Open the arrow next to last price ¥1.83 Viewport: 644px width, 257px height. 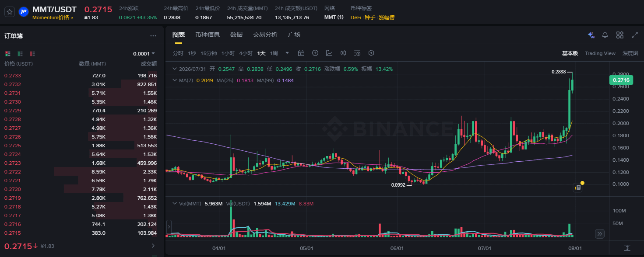[x=153, y=246]
